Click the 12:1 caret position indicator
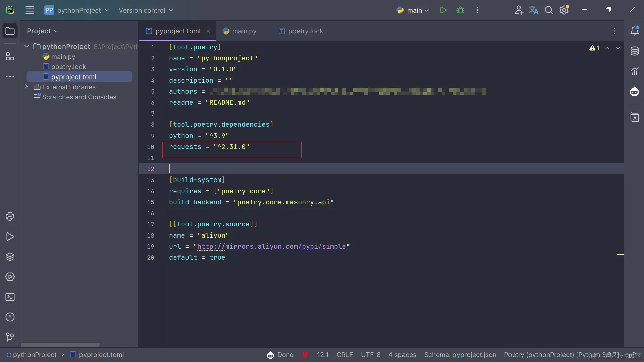Screen dimensions: 644x362 323,355
